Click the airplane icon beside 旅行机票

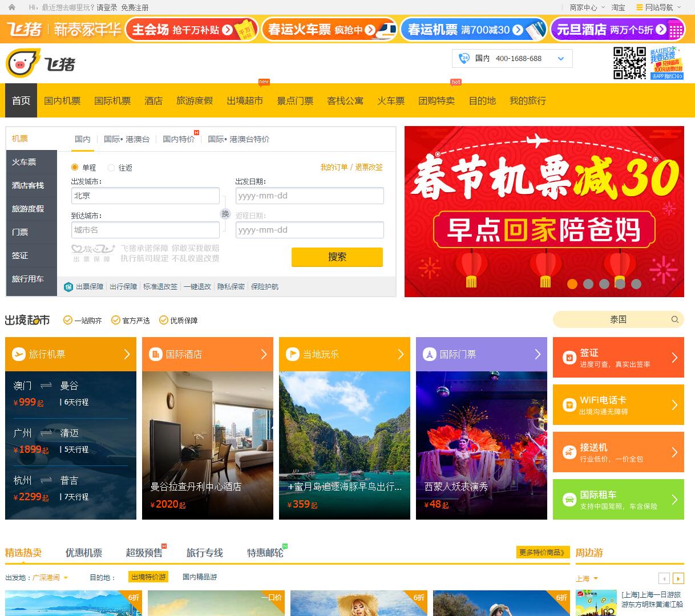click(x=18, y=354)
